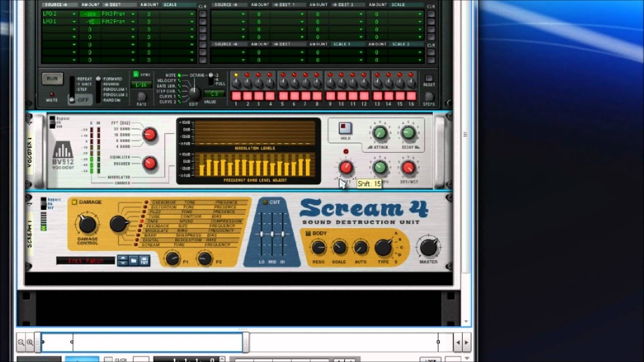Toggle sequencer step button 9
The width and height of the screenshot is (644, 362).
pyautogui.click(x=331, y=96)
